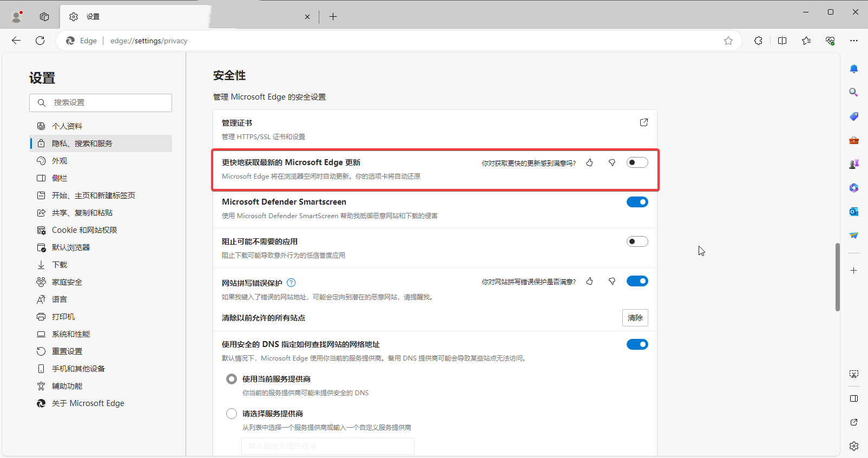Thumbs down for 网站拼写错误保护
Image resolution: width=868 pixels, height=458 pixels.
click(612, 281)
